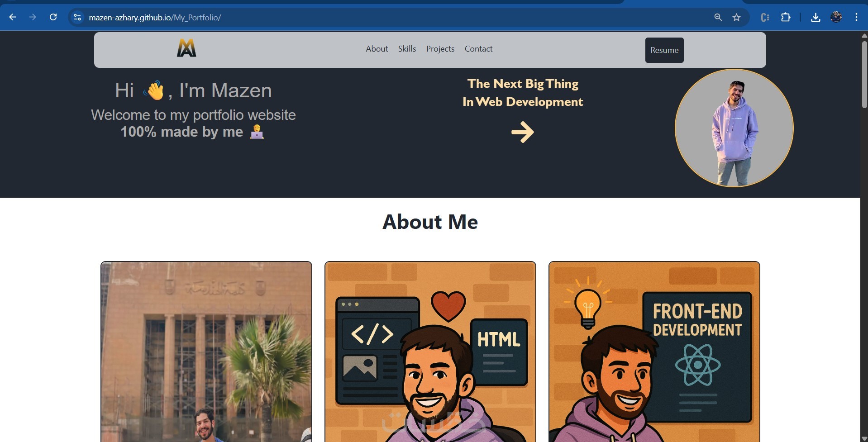Go to the About nav link
This screenshot has width=868, height=442.
pos(377,49)
